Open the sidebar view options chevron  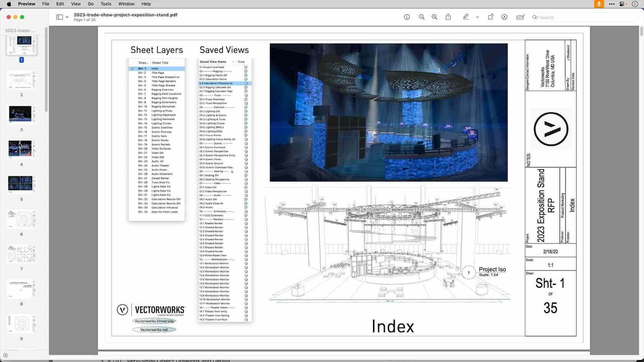tap(67, 17)
